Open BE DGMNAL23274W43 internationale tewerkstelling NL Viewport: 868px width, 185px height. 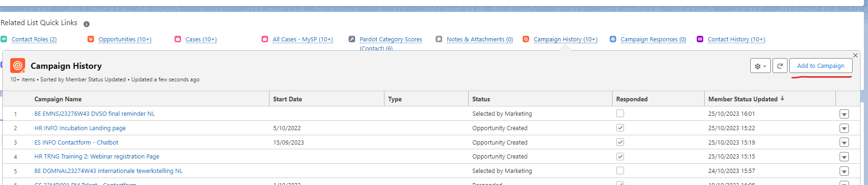(x=108, y=171)
